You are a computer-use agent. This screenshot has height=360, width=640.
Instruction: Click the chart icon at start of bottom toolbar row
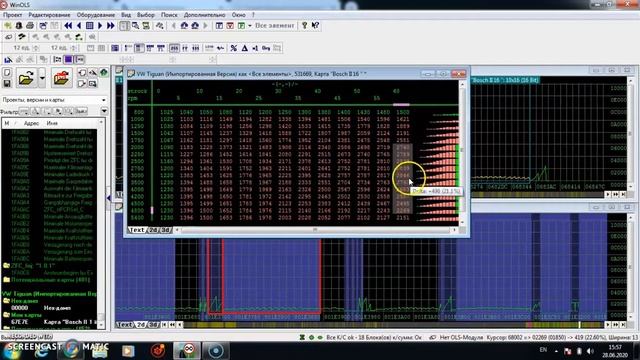pos(8,60)
